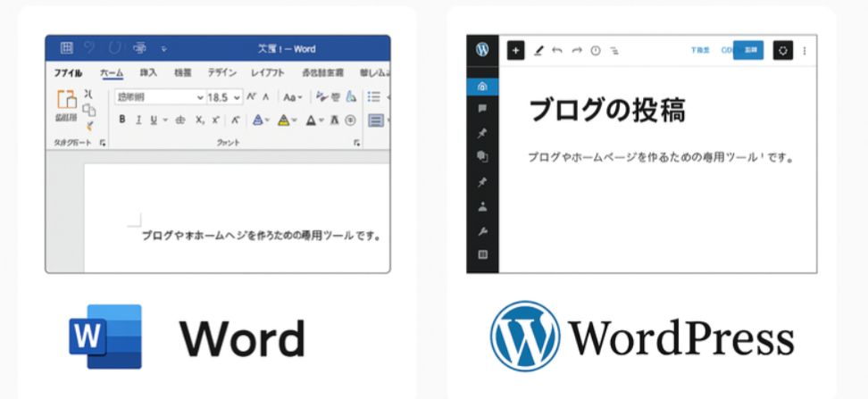Screen dimensions: 868x399
Task: Toggle Italic formatting in Word
Action: pos(138,120)
